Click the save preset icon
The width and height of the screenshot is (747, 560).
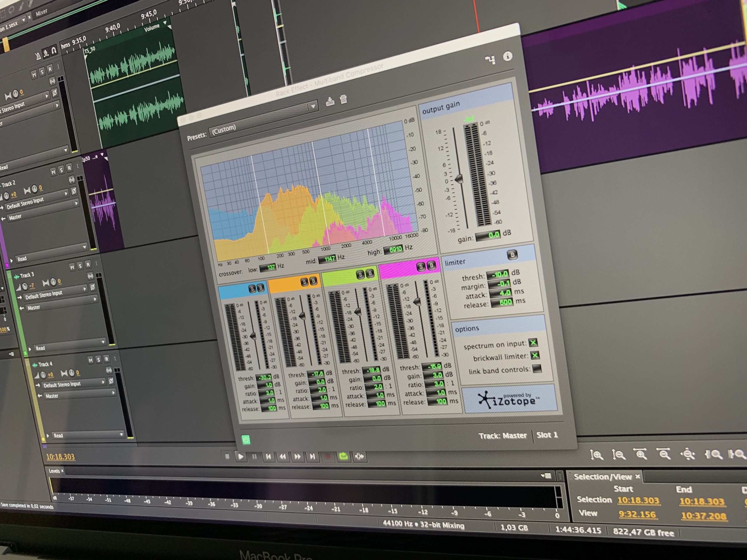tap(330, 101)
